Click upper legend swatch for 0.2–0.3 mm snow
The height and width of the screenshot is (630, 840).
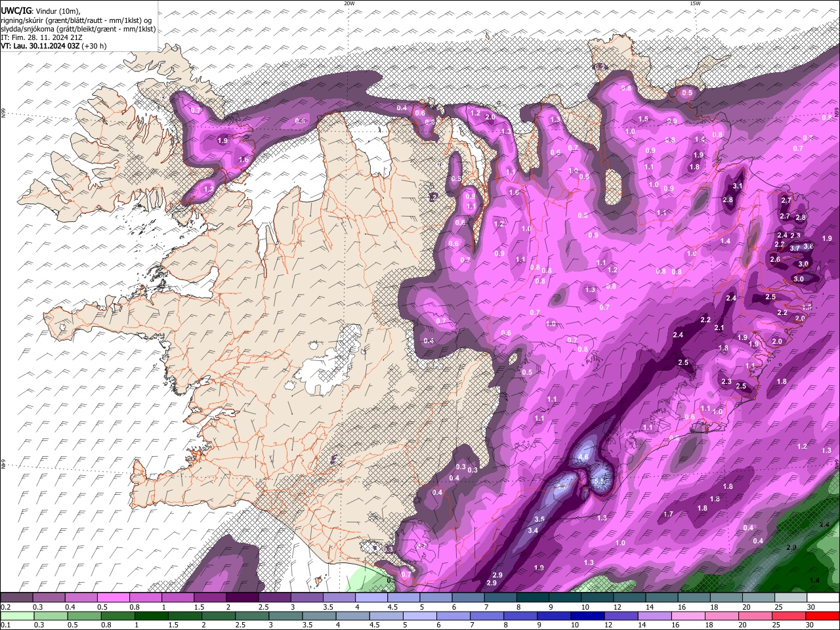tap(16, 597)
